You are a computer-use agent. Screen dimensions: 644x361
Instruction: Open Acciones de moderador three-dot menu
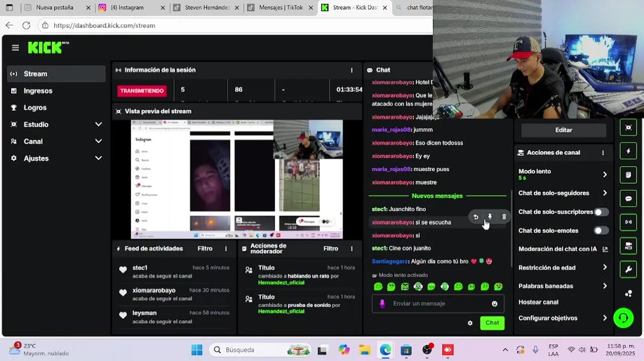click(x=352, y=249)
